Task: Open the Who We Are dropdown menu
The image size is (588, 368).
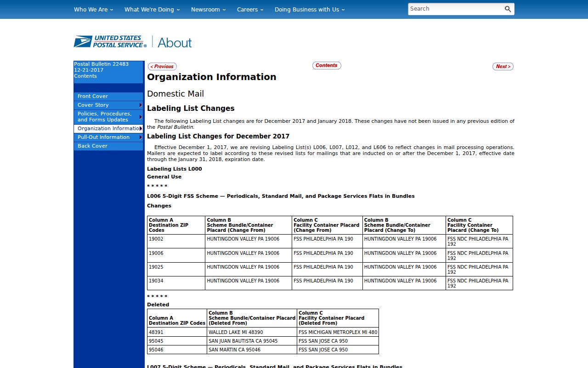Action: coord(93,9)
